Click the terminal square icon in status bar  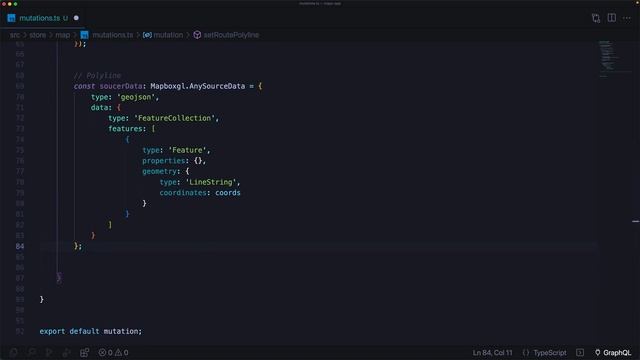[580, 352]
